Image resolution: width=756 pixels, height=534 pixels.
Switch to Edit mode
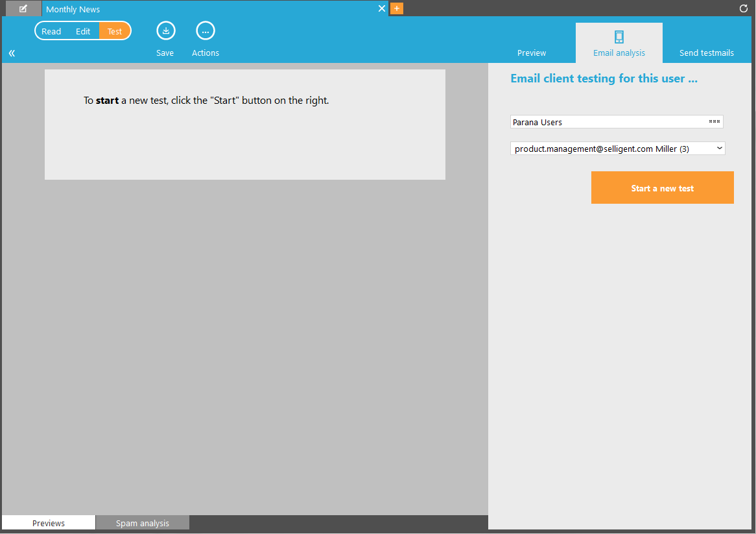tap(83, 31)
